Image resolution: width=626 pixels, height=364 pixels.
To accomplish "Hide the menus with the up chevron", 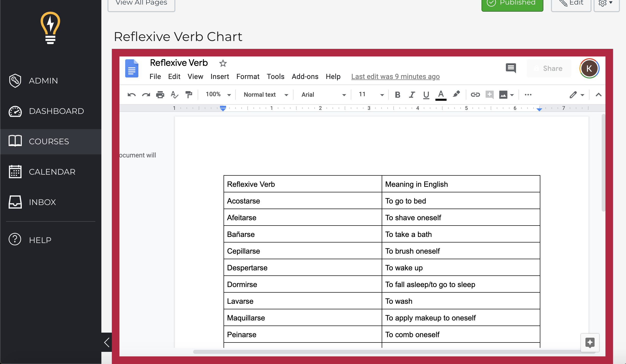I will [x=599, y=95].
